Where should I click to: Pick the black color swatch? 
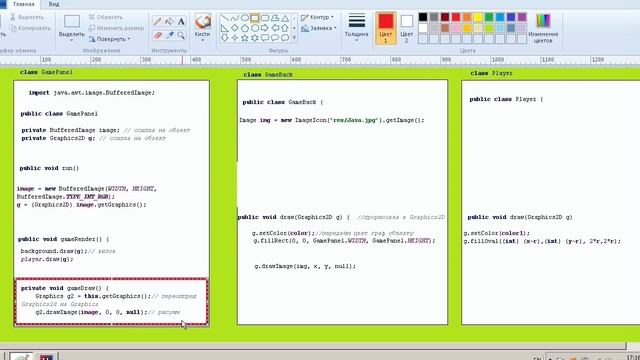[x=423, y=17]
